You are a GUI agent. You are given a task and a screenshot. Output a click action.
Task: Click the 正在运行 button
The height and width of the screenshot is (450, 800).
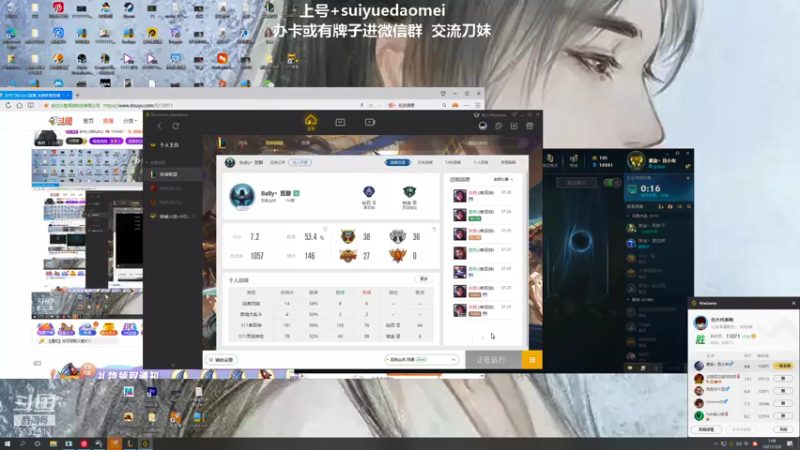[493, 360]
